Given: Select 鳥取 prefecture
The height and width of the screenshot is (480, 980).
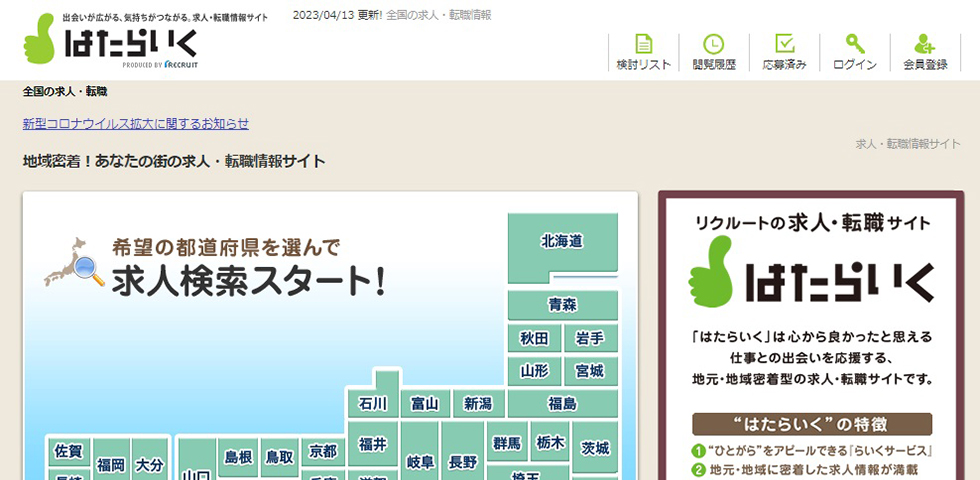Looking at the screenshot, I should 279,458.
